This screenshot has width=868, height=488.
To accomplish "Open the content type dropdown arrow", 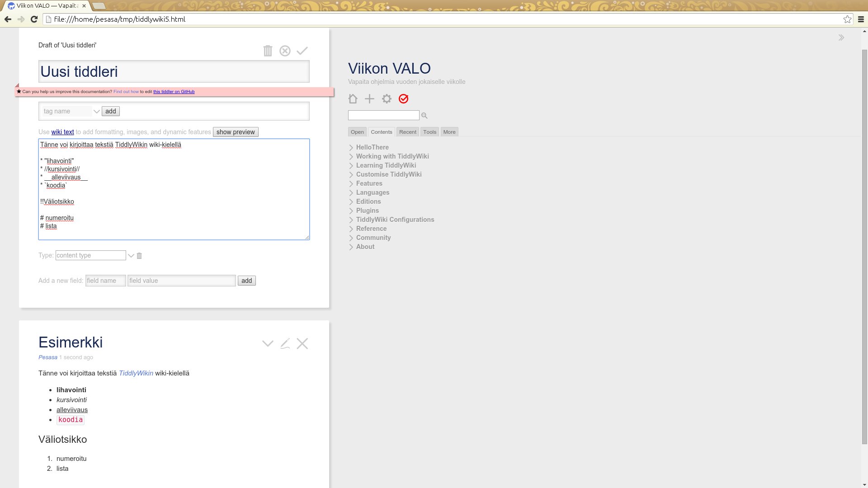I will tap(131, 256).
